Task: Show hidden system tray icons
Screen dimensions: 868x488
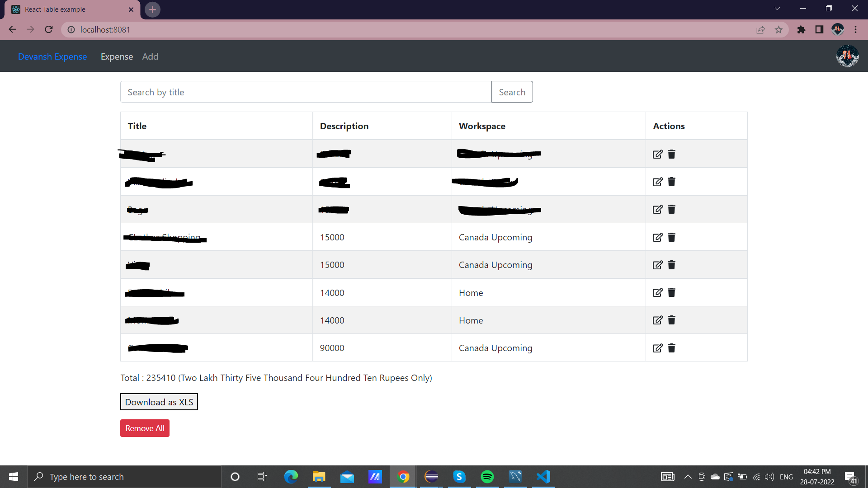Action: coord(688,477)
